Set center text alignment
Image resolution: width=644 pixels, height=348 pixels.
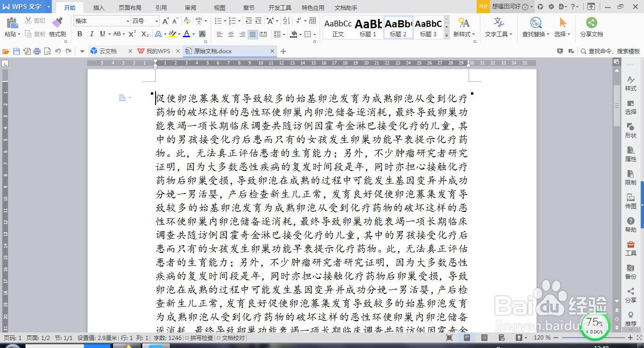(x=231, y=34)
